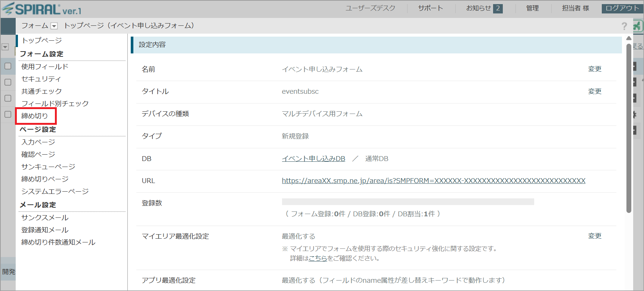
Task: Click 変更 next to the 名前 row
Action: [594, 69]
